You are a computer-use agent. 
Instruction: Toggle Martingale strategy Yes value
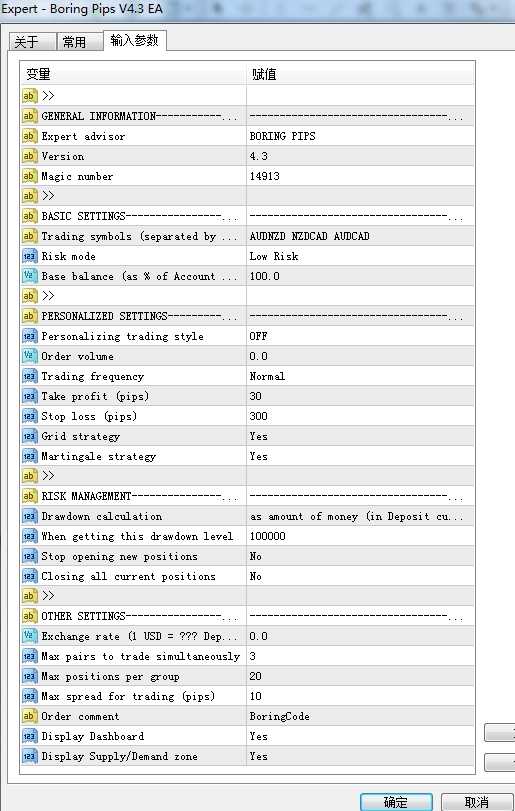tap(360, 456)
